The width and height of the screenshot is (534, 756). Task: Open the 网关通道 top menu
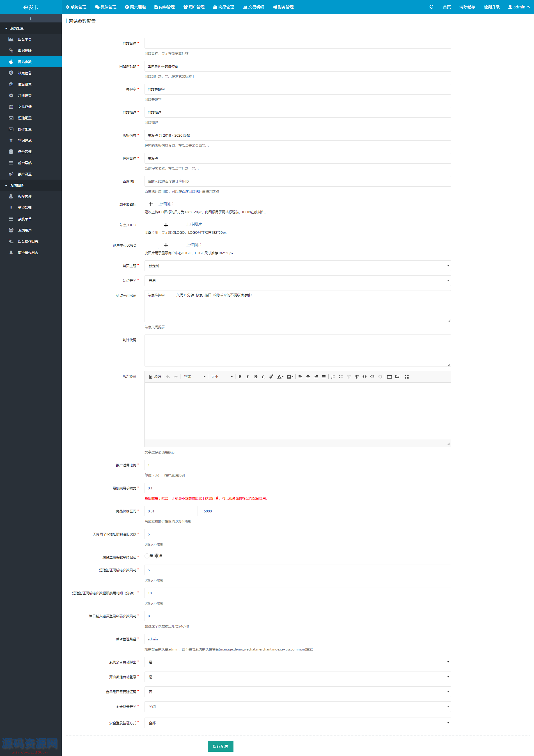pos(135,7)
